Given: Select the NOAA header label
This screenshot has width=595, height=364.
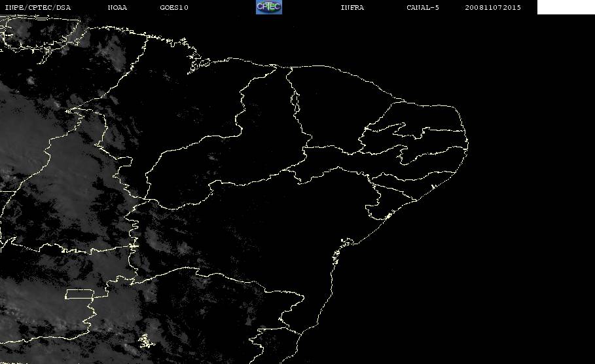Looking at the screenshot, I should coord(117,7).
